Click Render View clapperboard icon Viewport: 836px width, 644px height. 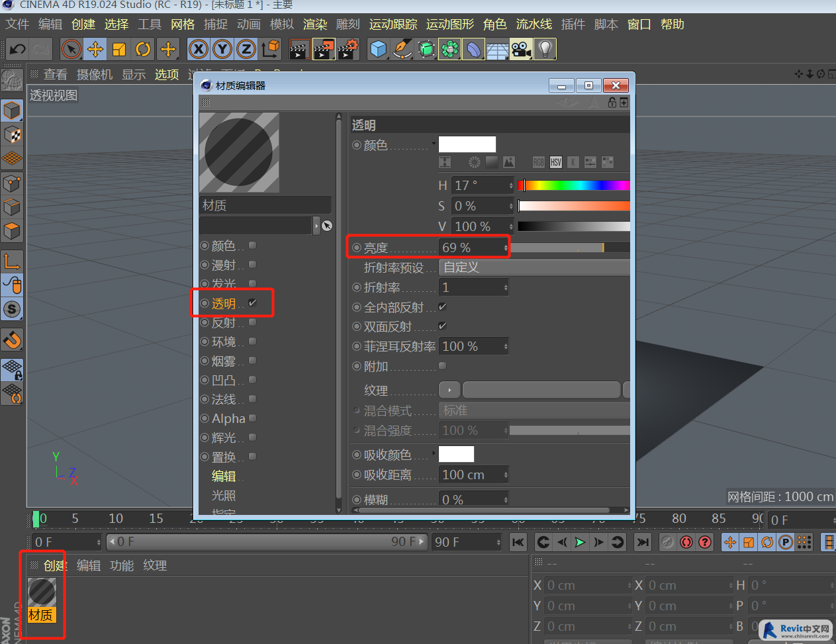(x=300, y=49)
